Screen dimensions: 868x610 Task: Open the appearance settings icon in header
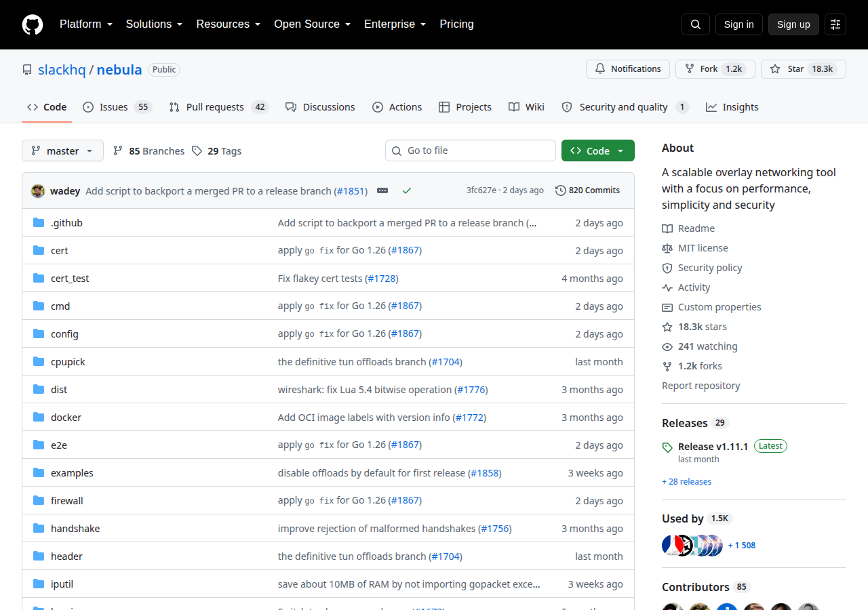click(835, 24)
